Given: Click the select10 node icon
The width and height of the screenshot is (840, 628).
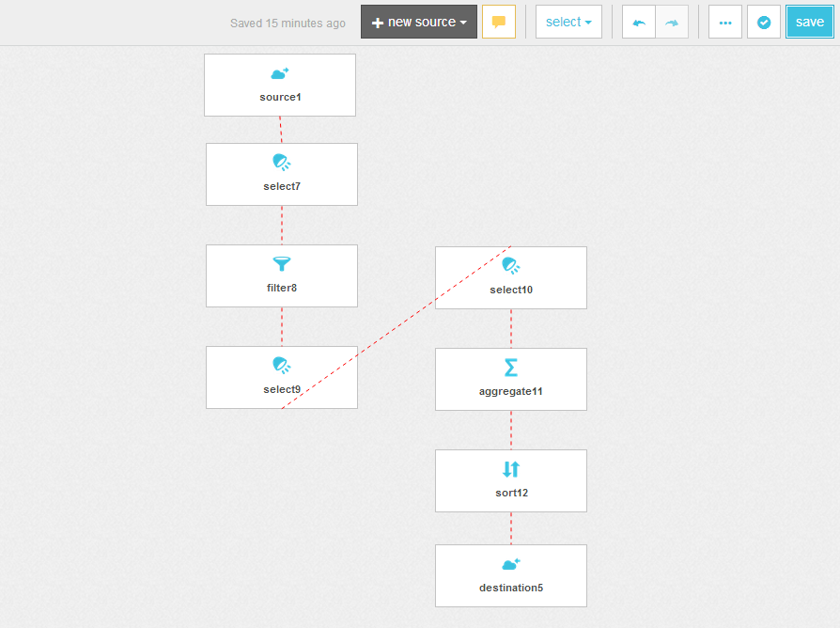Looking at the screenshot, I should [x=510, y=266].
